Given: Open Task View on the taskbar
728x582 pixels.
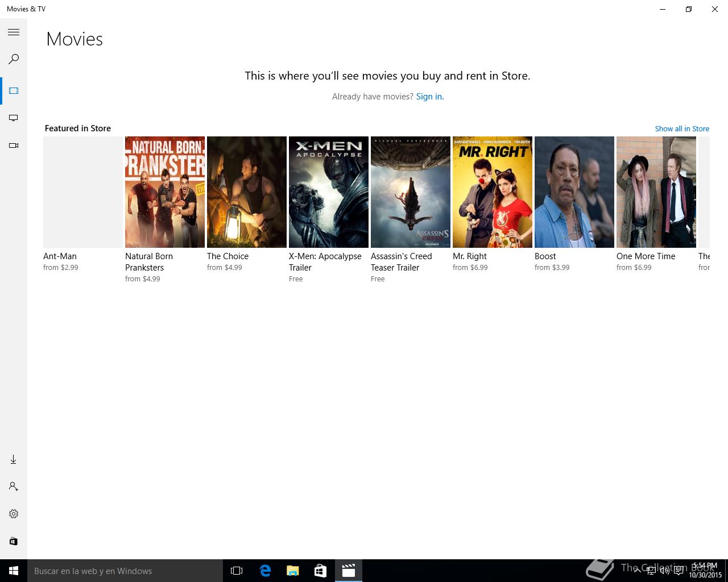Looking at the screenshot, I should click(237, 571).
